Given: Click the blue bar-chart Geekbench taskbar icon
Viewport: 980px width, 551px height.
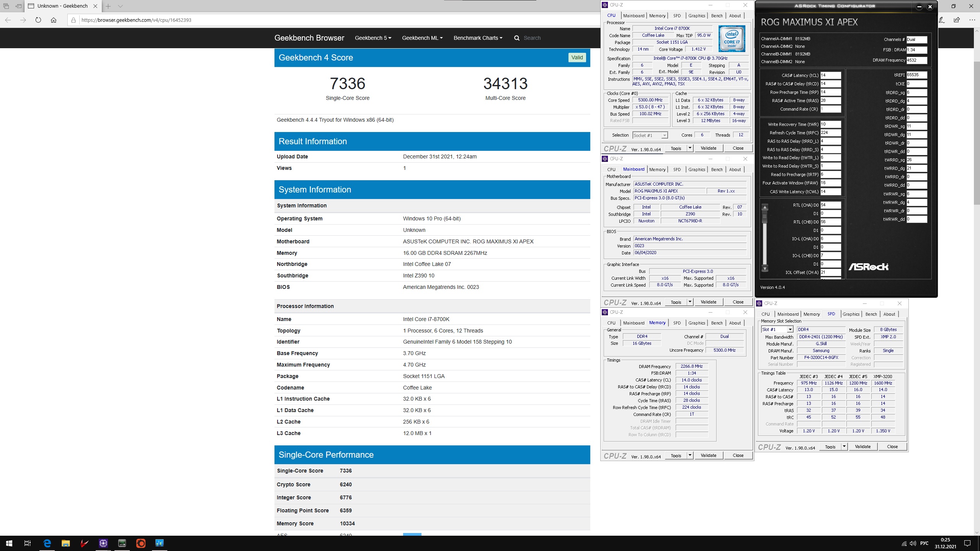Looking at the screenshot, I should coord(160,543).
